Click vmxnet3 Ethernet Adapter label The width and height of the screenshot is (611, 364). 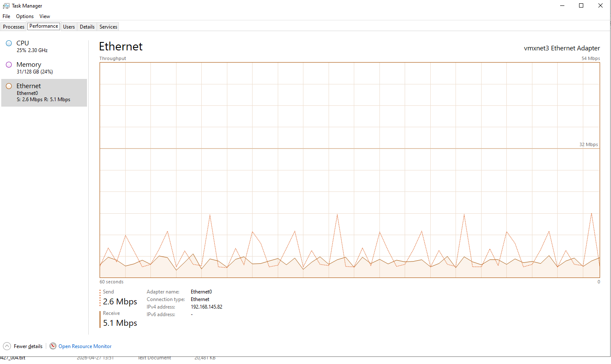point(562,48)
